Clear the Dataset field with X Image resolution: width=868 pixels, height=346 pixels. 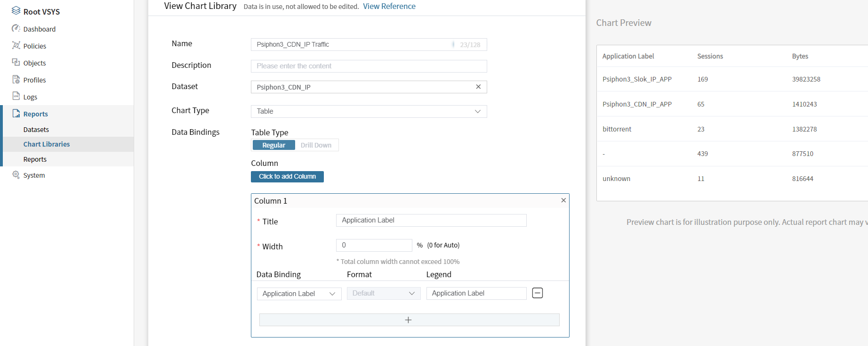click(478, 87)
